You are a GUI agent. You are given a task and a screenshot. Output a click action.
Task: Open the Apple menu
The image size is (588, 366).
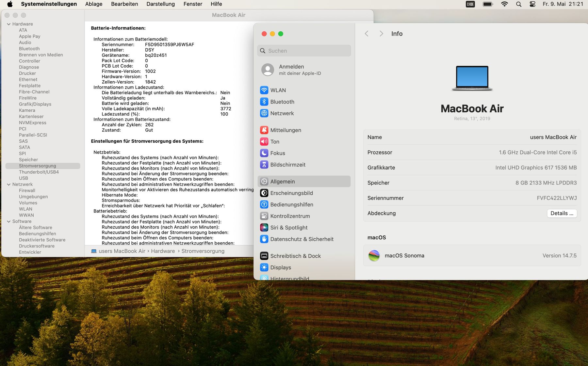(x=10, y=4)
